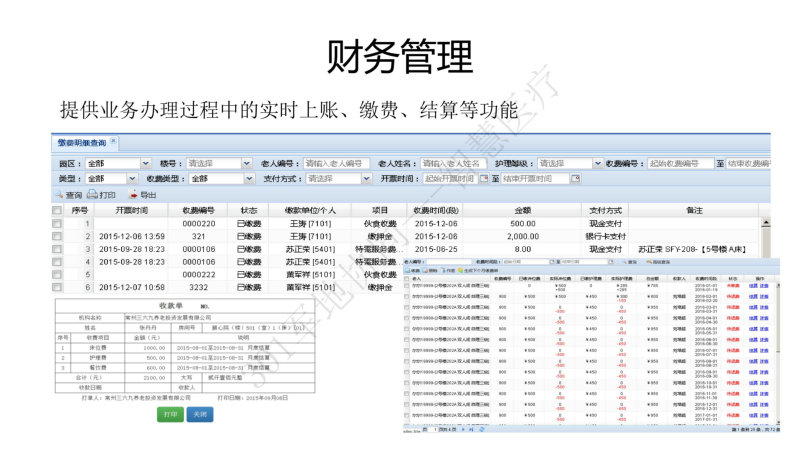Click the blue 关闭 button under receipt
Image resolution: width=800 pixels, height=450 pixels.
200,414
